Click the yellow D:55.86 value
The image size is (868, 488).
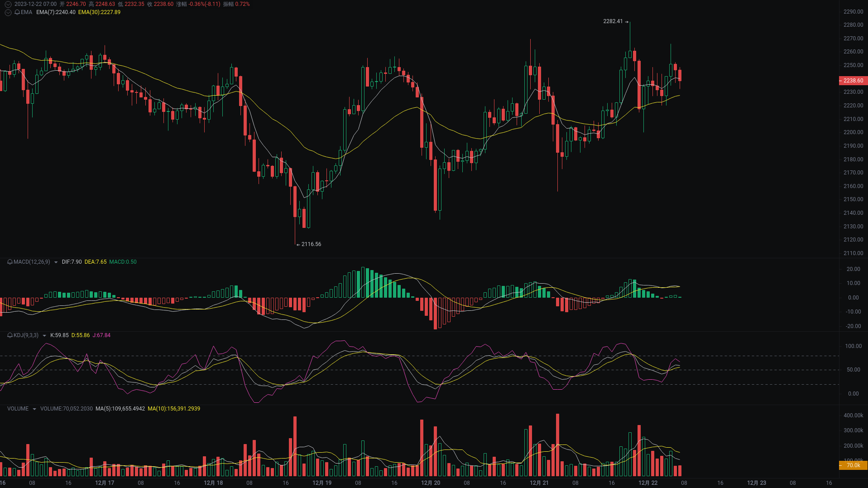click(x=81, y=335)
